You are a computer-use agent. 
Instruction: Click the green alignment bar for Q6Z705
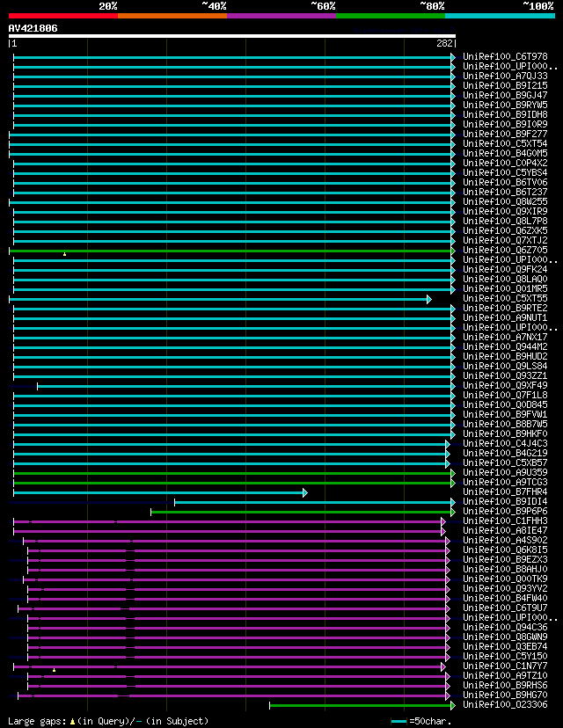(231, 251)
